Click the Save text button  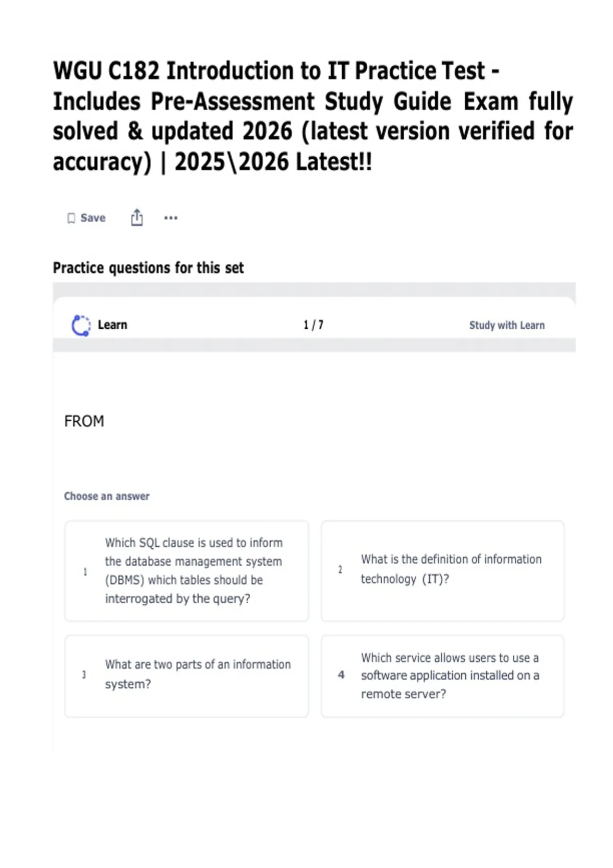click(93, 218)
